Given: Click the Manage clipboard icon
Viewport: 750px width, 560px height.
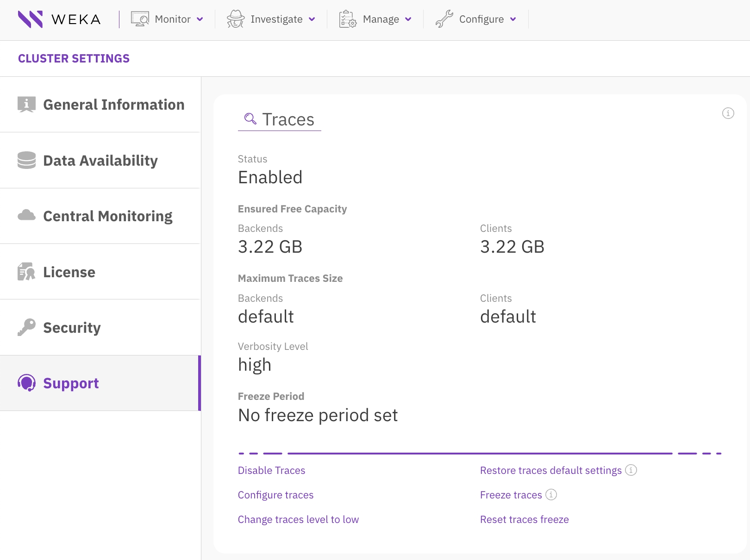Looking at the screenshot, I should point(348,19).
